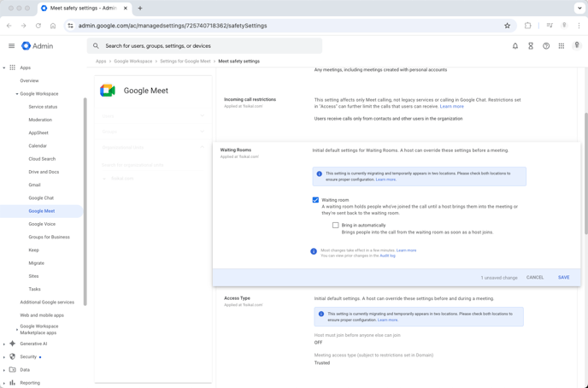Viewport: 588px width, 388px height.
Task: Save the Waiting Rooms changes
Action: pos(563,278)
